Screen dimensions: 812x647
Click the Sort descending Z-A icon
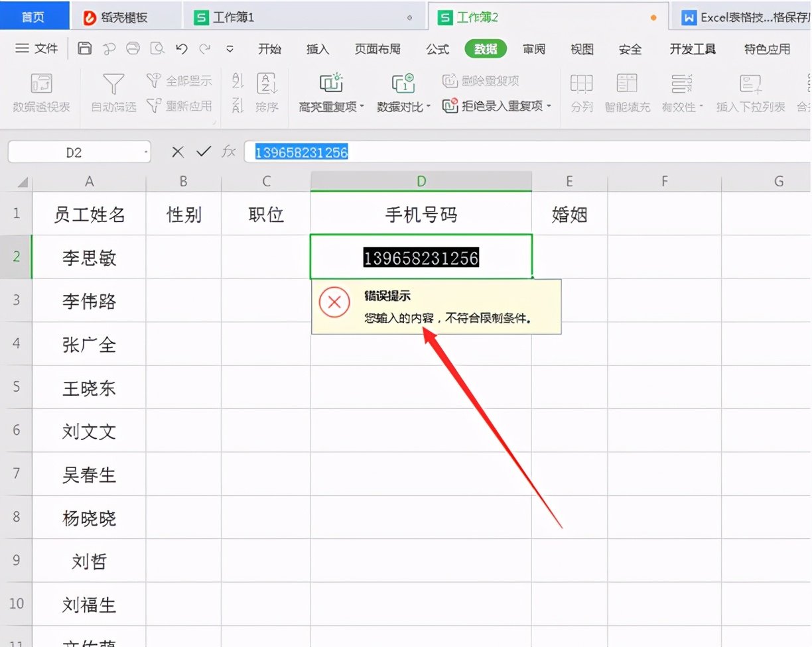tap(238, 105)
